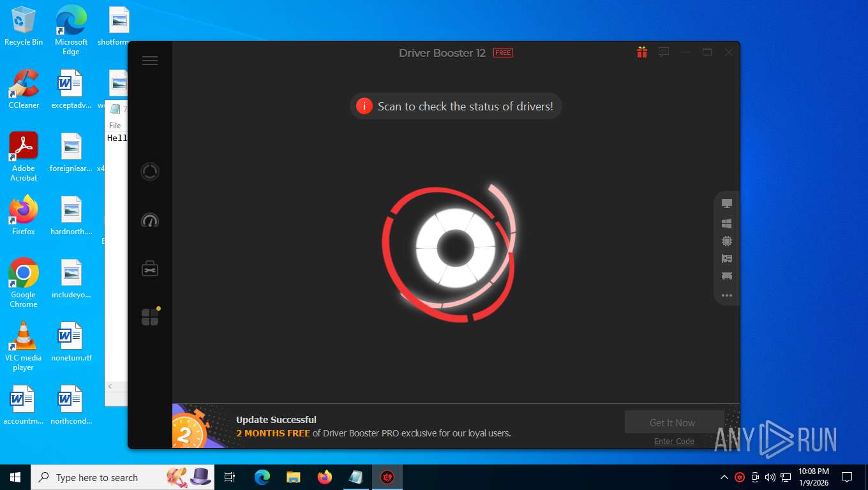Image resolution: width=868 pixels, height=490 pixels.
Task: Select the noneturn.rtf desktop file
Action: (x=71, y=342)
